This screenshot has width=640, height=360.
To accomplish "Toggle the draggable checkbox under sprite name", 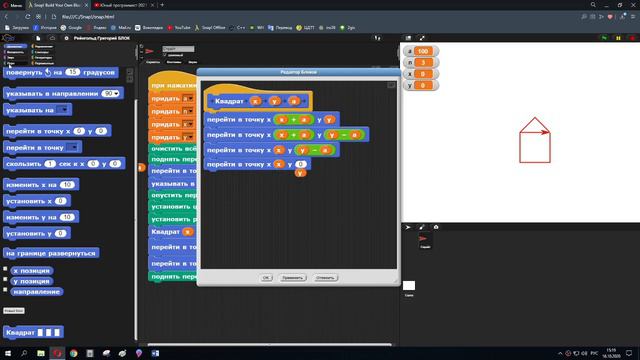I will pyautogui.click(x=165, y=55).
